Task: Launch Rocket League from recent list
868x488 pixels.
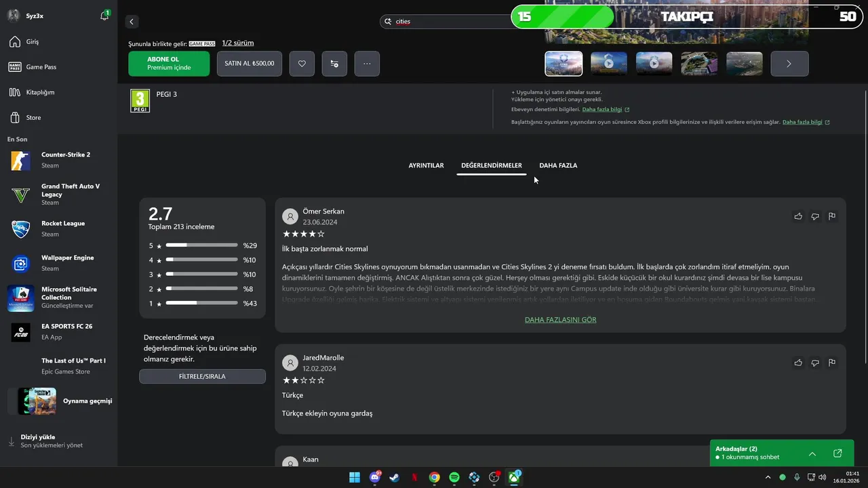Action: coord(58,229)
